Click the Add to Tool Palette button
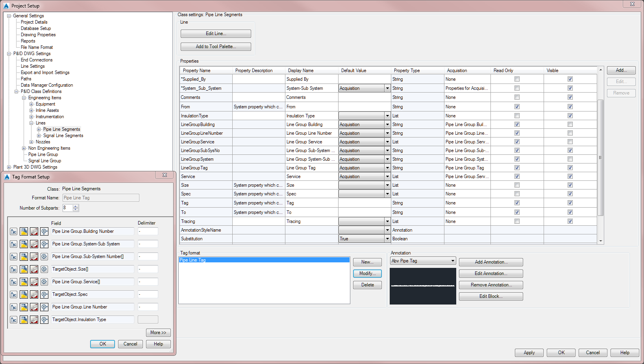The image size is (644, 364). [x=215, y=46]
